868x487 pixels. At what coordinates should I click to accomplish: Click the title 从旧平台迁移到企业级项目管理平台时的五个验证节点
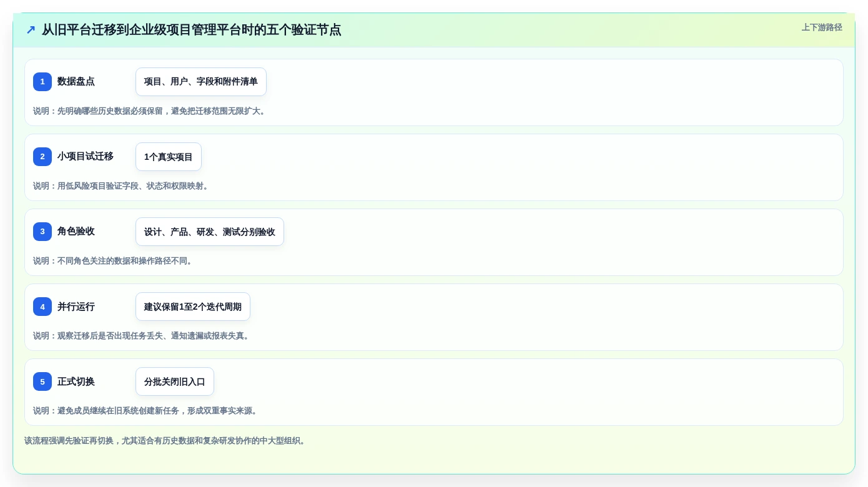(192, 30)
